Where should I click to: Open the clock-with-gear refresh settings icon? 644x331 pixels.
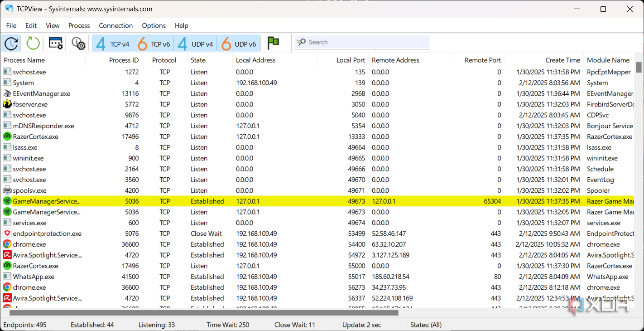[x=78, y=43]
